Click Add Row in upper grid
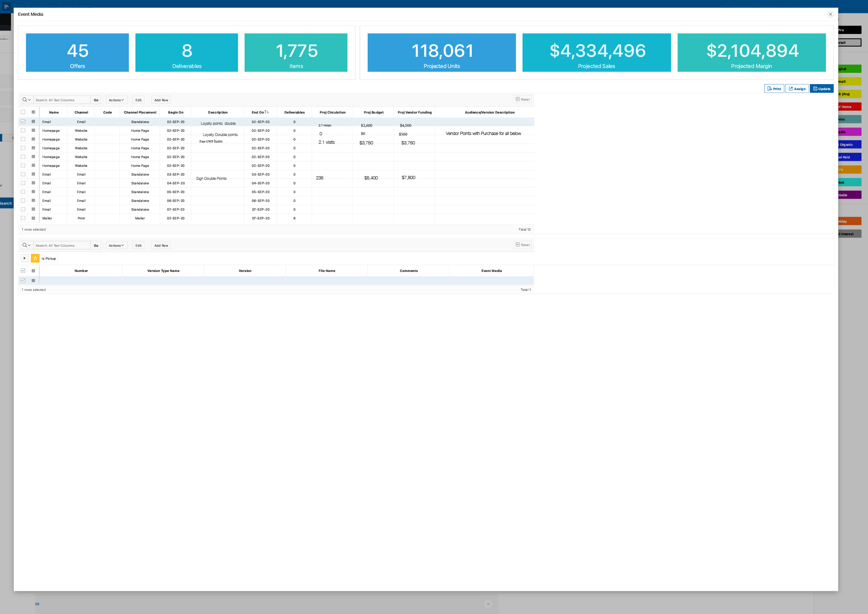The height and width of the screenshot is (614, 868). [161, 100]
